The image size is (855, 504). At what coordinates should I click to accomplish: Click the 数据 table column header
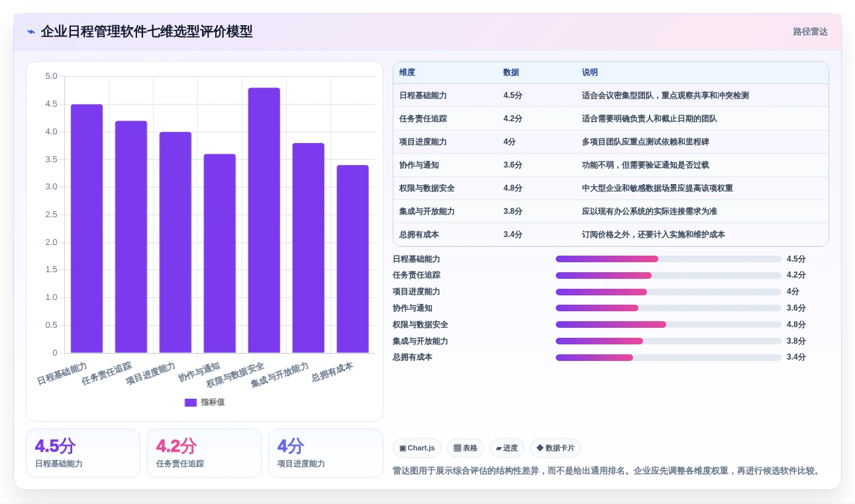511,73
